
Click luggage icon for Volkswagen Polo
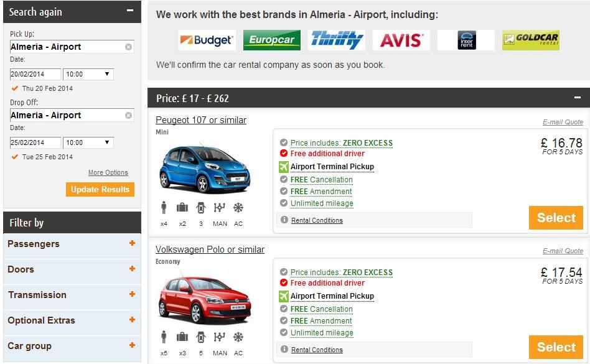click(182, 337)
